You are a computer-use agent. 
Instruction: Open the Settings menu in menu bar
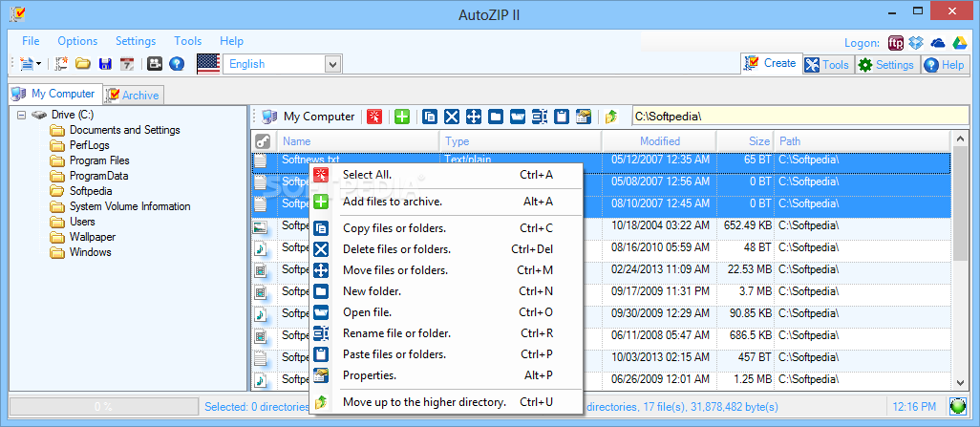[x=136, y=41]
